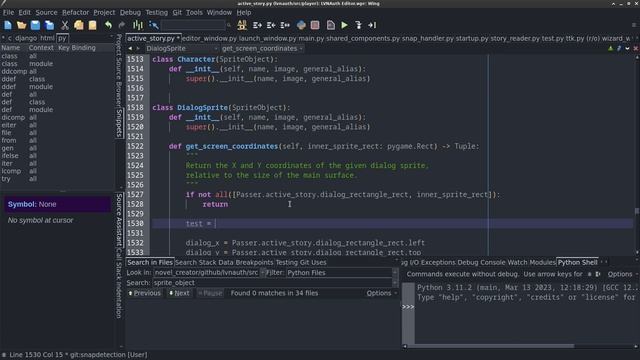Click the green warning icon above editor

[x=611, y=49]
